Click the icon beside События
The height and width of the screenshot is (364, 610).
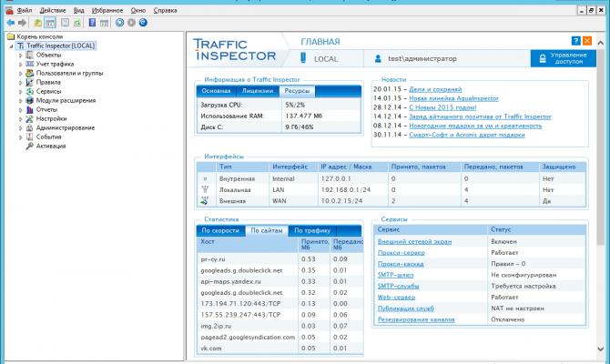tap(29, 136)
